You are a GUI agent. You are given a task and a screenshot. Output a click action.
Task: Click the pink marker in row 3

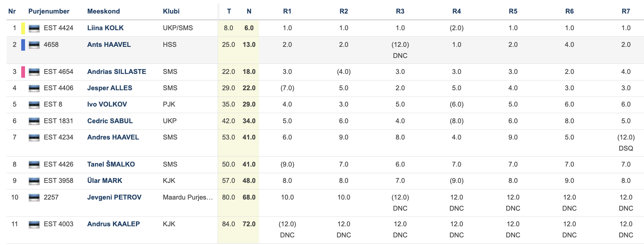pos(23,72)
